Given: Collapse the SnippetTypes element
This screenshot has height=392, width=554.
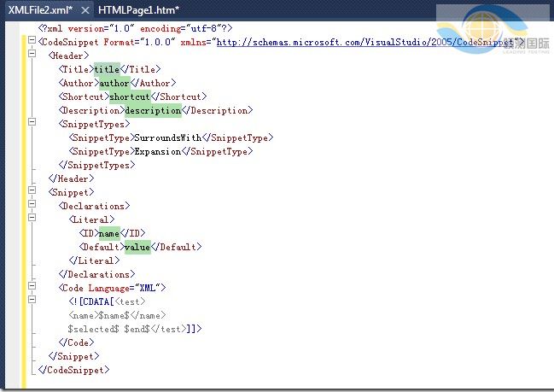Looking at the screenshot, I should (32, 122).
